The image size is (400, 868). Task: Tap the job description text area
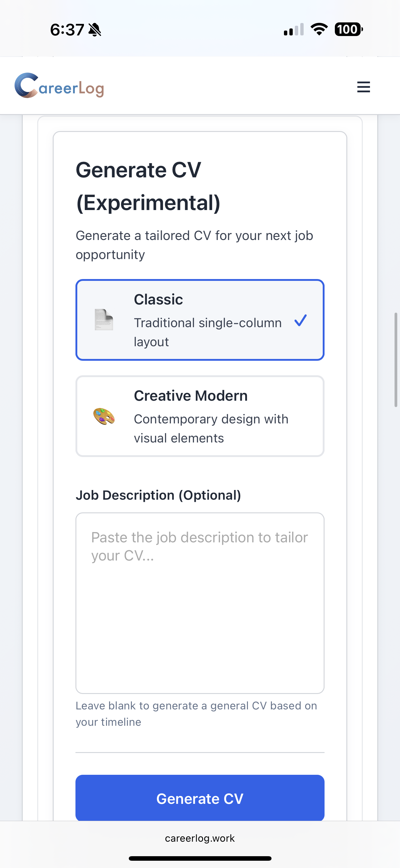pos(200,603)
